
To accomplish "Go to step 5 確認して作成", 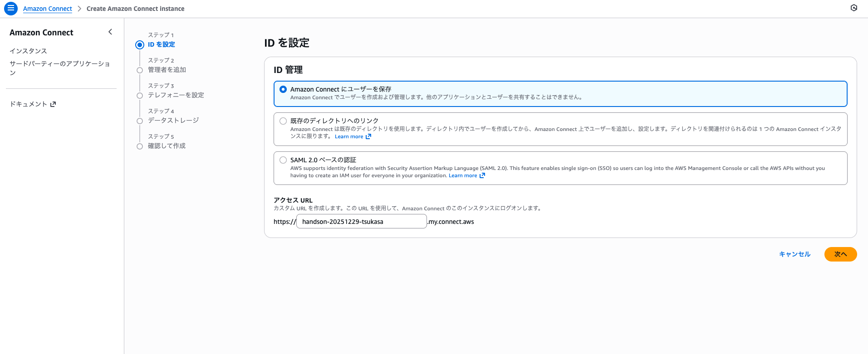I will tap(167, 146).
